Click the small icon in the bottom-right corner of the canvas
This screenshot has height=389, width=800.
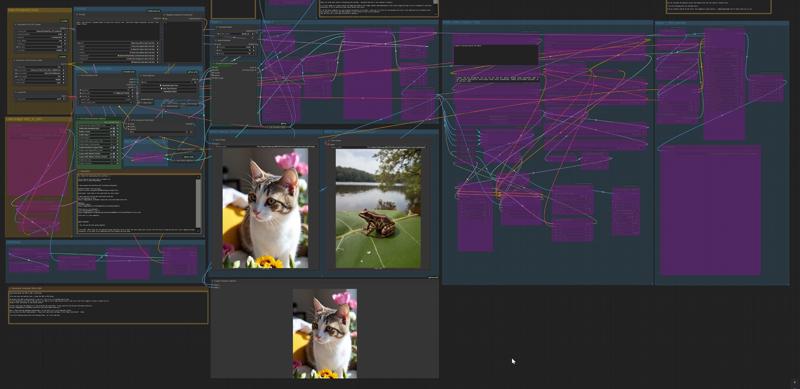794,382
